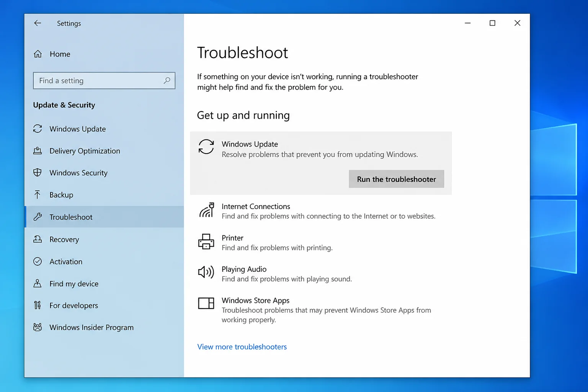Screen dimensions: 588x392
Task: Click the Recovery icon in sidebar
Action: pos(38,239)
